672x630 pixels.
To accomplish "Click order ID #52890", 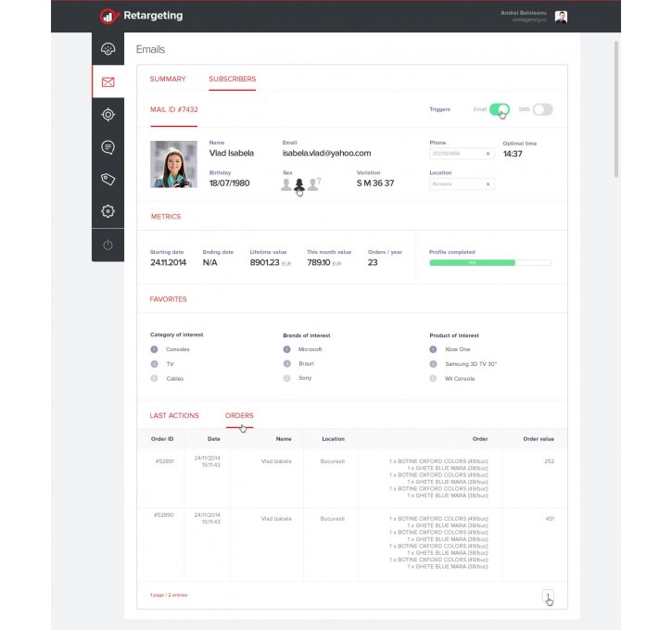I will pyautogui.click(x=164, y=515).
